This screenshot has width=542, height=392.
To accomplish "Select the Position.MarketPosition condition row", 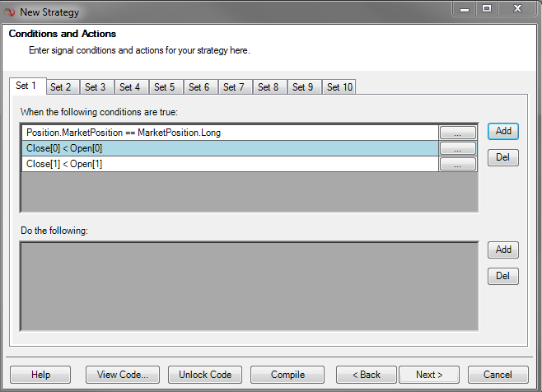I will (x=231, y=133).
